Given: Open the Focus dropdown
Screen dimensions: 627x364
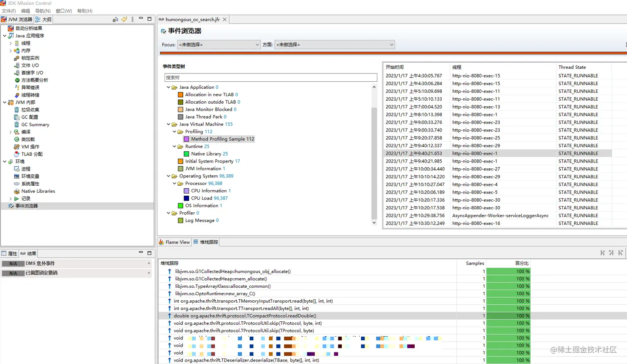Looking at the screenshot, I should 219,44.
